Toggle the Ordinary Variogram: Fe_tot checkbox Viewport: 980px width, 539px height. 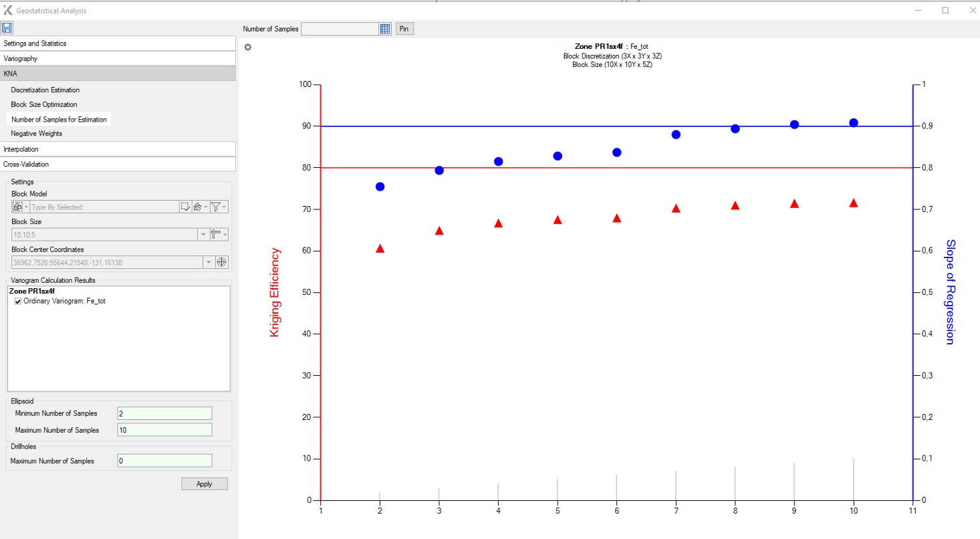(x=17, y=301)
